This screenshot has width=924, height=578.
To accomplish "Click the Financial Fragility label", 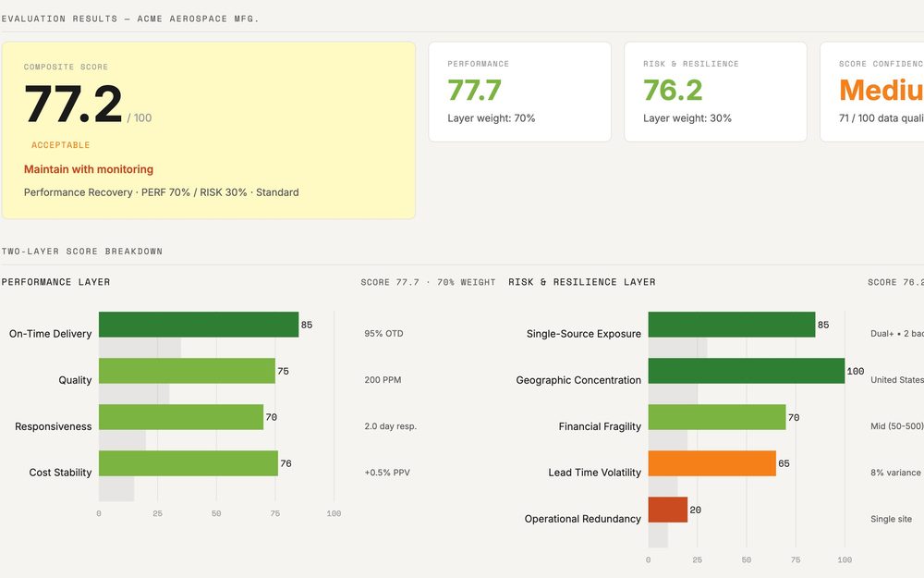I will [600, 426].
